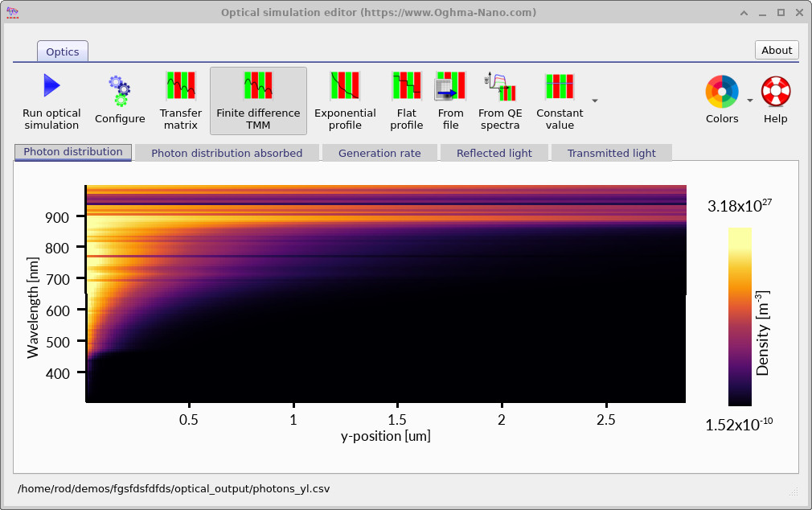The image size is (812, 510).
Task: Roll up window with title bar arrow
Action: pyautogui.click(x=744, y=13)
